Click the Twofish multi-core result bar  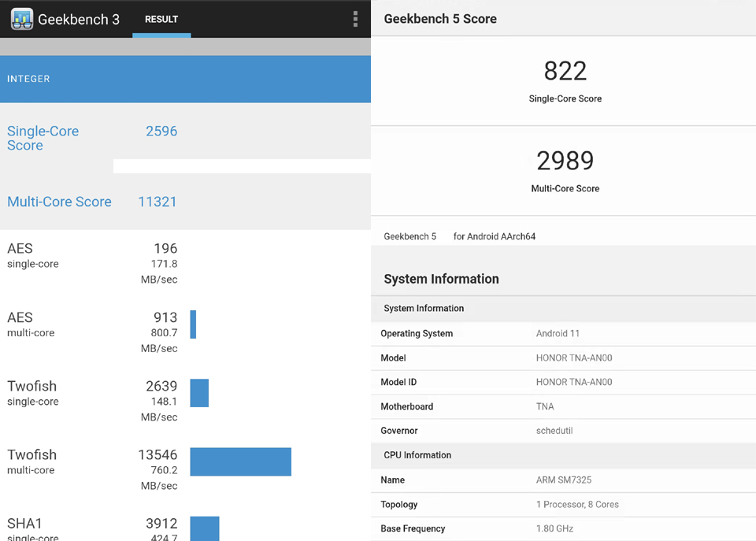click(x=241, y=462)
